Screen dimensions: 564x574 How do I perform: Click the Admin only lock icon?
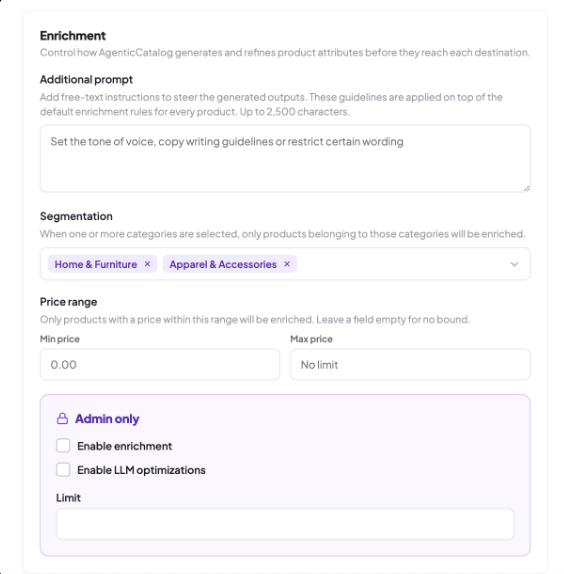click(x=63, y=418)
